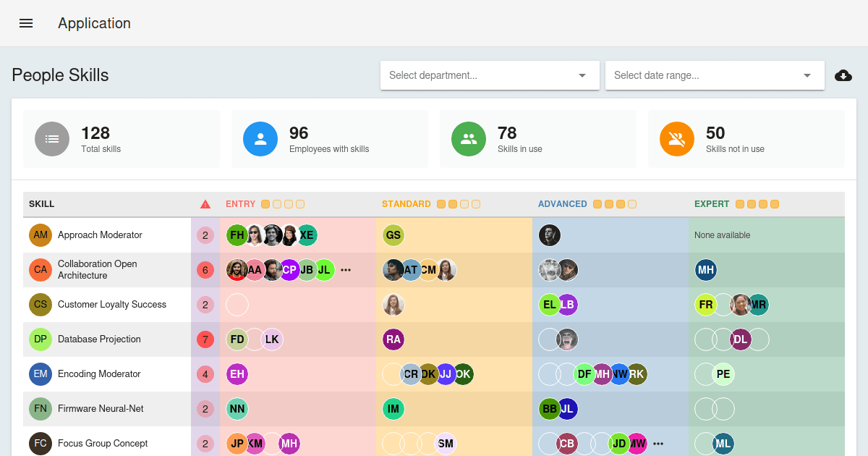This screenshot has height=456, width=868.
Task: Select the ADVANCED column header
Action: (563, 204)
